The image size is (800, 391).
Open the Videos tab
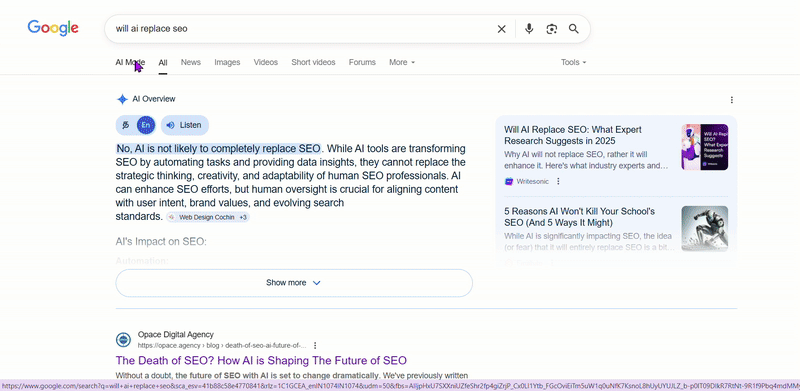click(266, 62)
